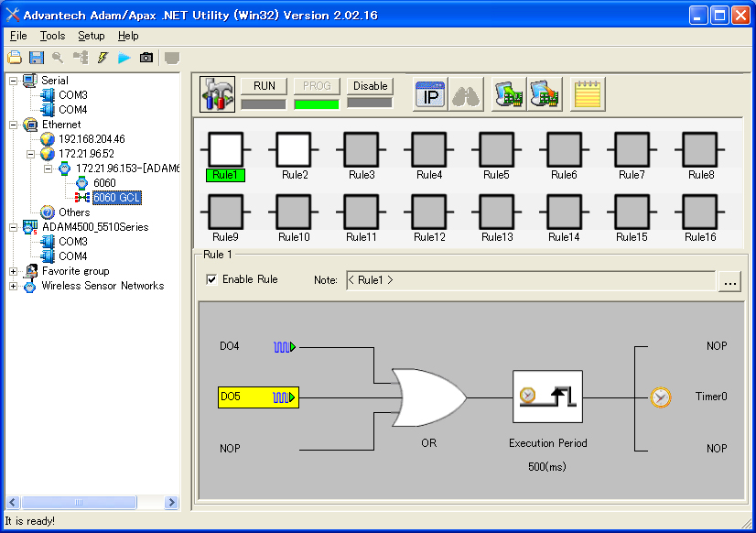Image resolution: width=756 pixels, height=533 pixels.
Task: Select the 6060 GCL tree item
Action: [116, 198]
